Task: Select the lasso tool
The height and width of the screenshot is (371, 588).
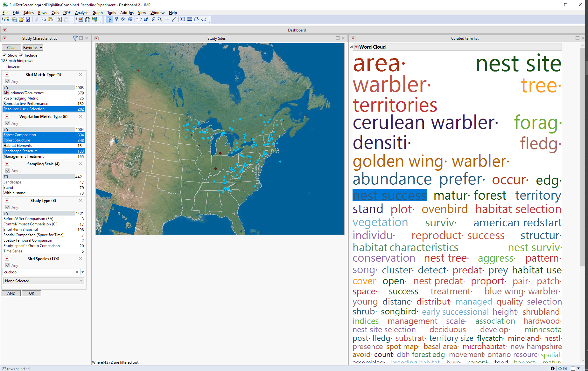Action: pyautogui.click(x=153, y=19)
